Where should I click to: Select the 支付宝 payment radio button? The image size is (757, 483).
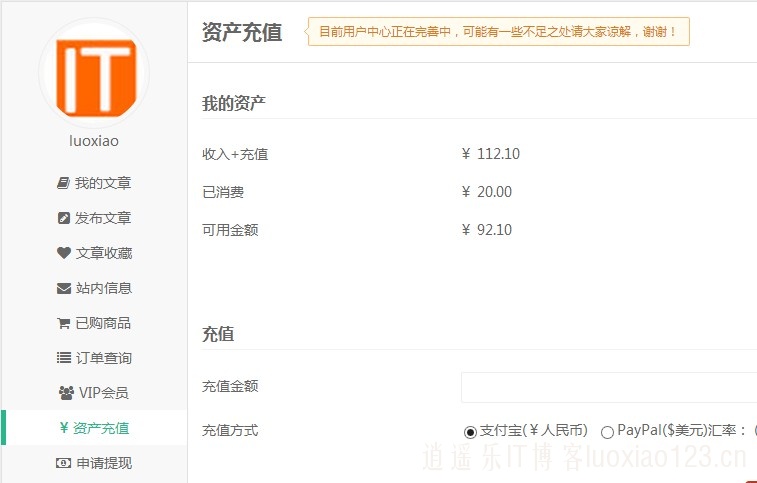tap(470, 432)
